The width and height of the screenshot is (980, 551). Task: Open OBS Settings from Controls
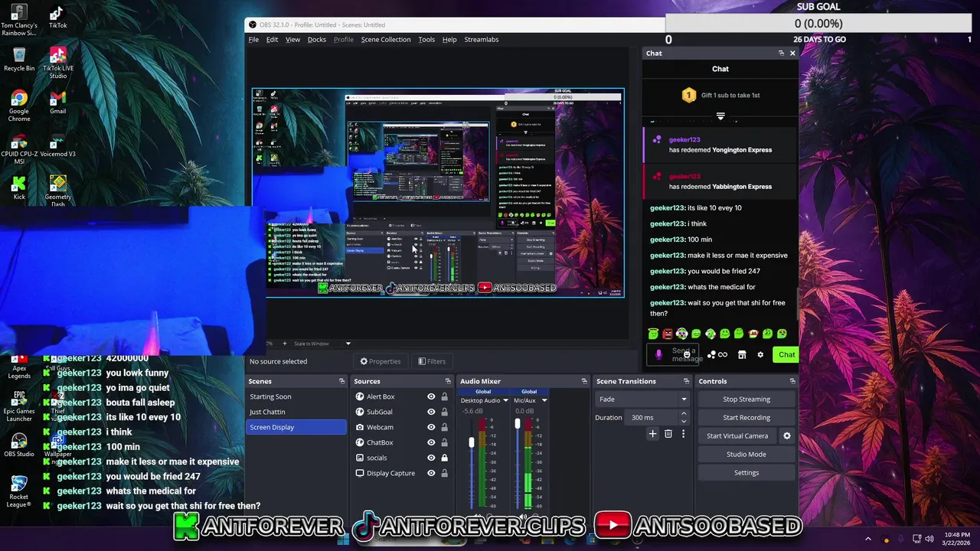coord(746,472)
